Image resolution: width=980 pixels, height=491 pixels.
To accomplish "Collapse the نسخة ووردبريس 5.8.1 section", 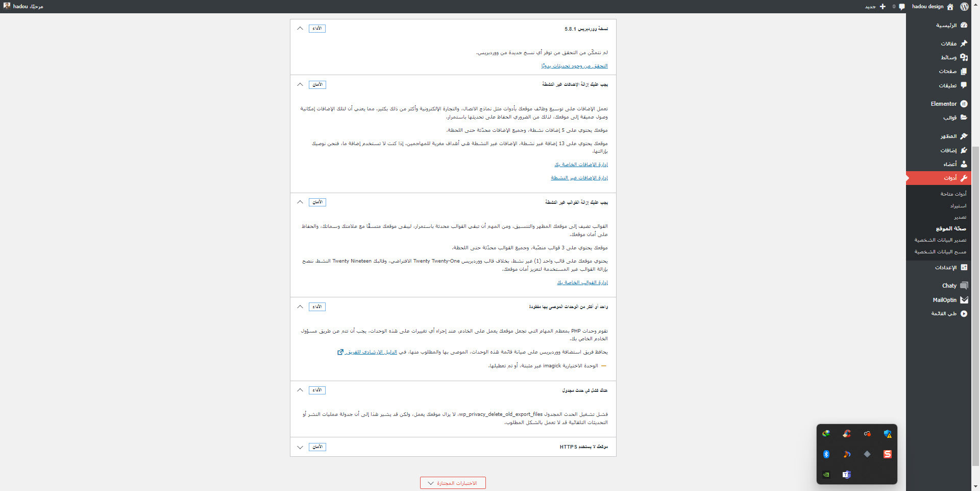I will pos(300,29).
